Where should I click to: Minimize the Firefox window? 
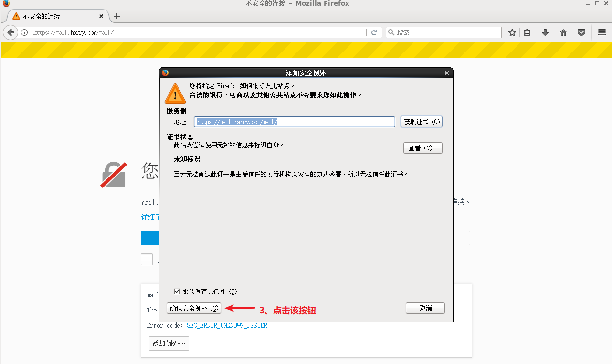(x=588, y=3)
